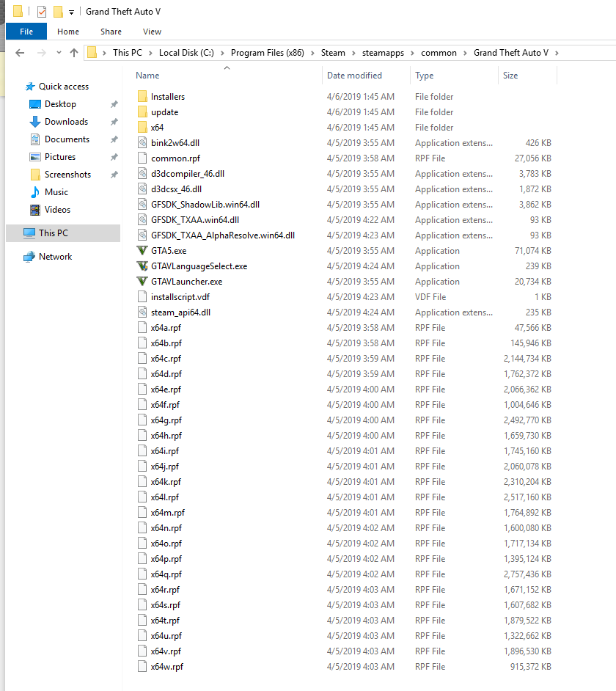This screenshot has width=616, height=691.
Task: Open Pictures in Quick access
Action: 60,157
